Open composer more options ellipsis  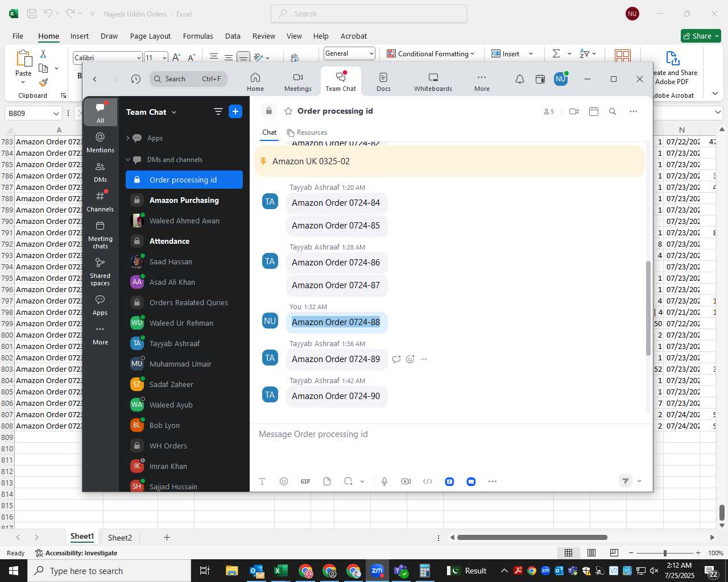pos(493,481)
